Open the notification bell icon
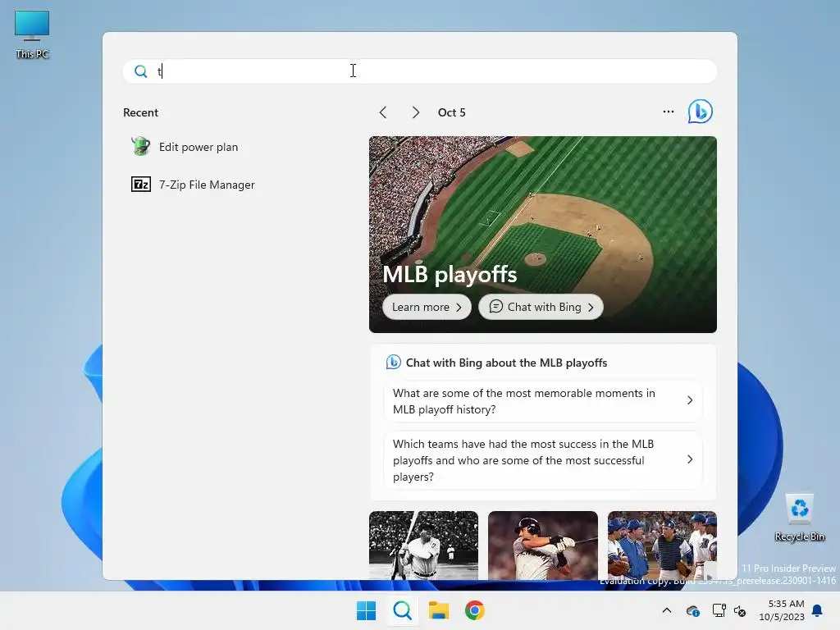 tap(818, 610)
